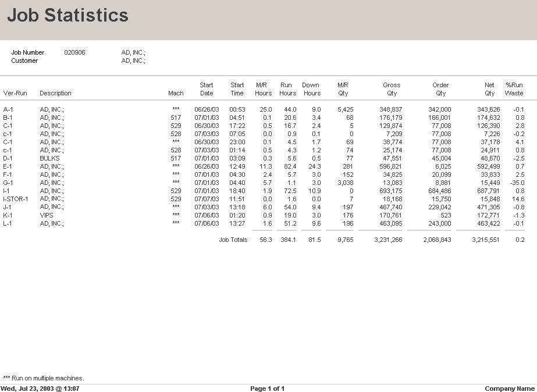
Task: Click net quantity 592,499 in row E-1
Action: (488, 166)
